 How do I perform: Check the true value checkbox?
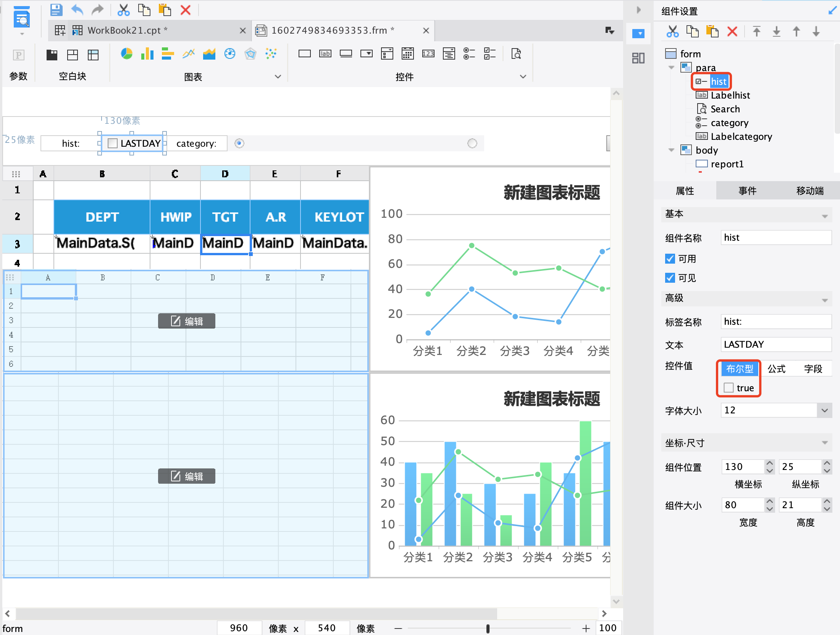729,388
